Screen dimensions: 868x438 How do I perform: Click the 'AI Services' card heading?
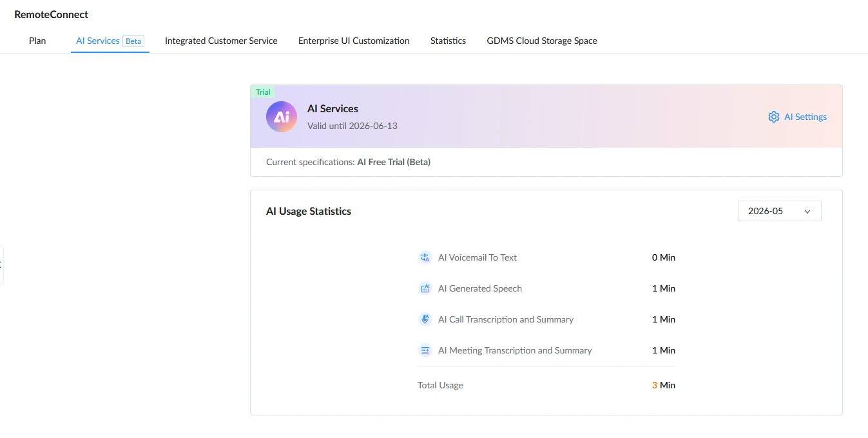pyautogui.click(x=333, y=108)
